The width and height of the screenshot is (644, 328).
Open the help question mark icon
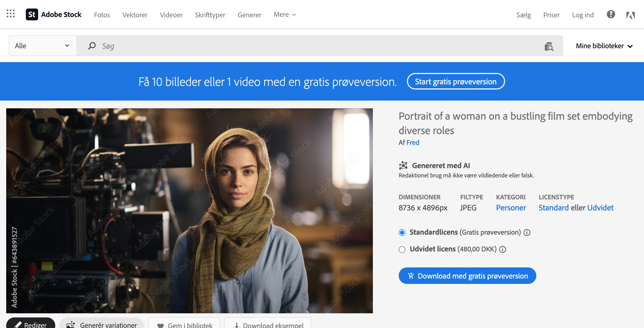pos(611,14)
